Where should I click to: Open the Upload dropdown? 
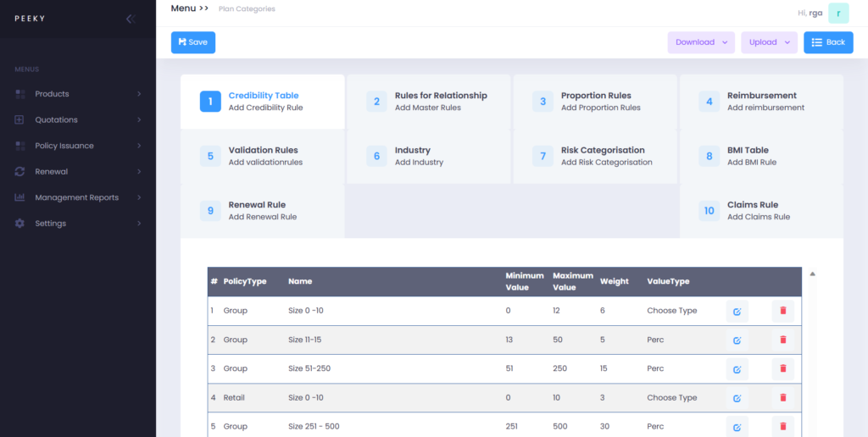pyautogui.click(x=769, y=42)
